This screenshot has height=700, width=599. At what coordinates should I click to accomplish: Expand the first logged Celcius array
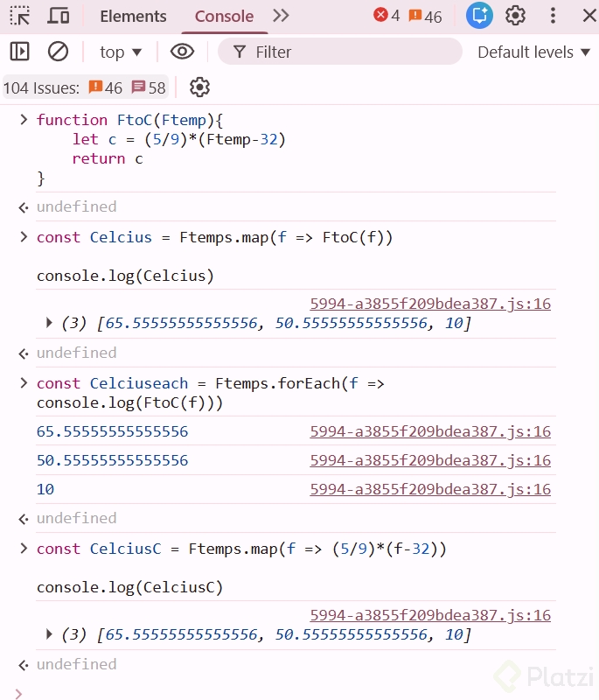click(50, 324)
